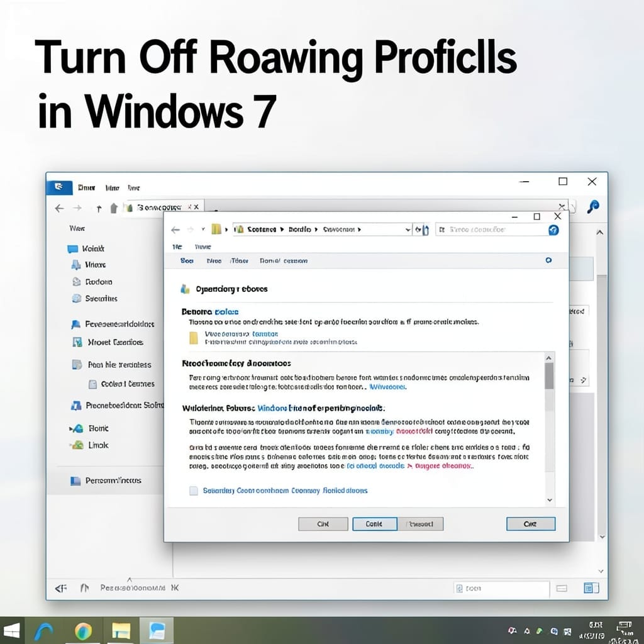Click the refresh icon in the dialog address bar
Viewport: 644px width, 644px height.
click(x=418, y=230)
